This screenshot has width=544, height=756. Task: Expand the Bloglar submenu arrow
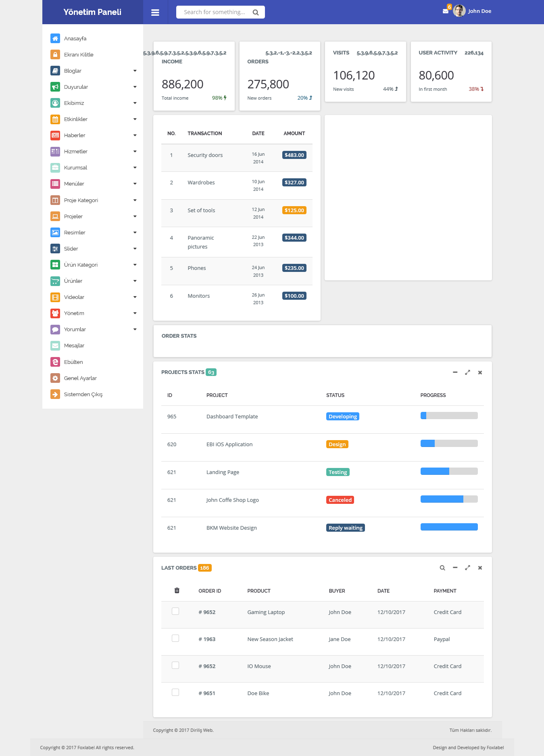coord(135,71)
